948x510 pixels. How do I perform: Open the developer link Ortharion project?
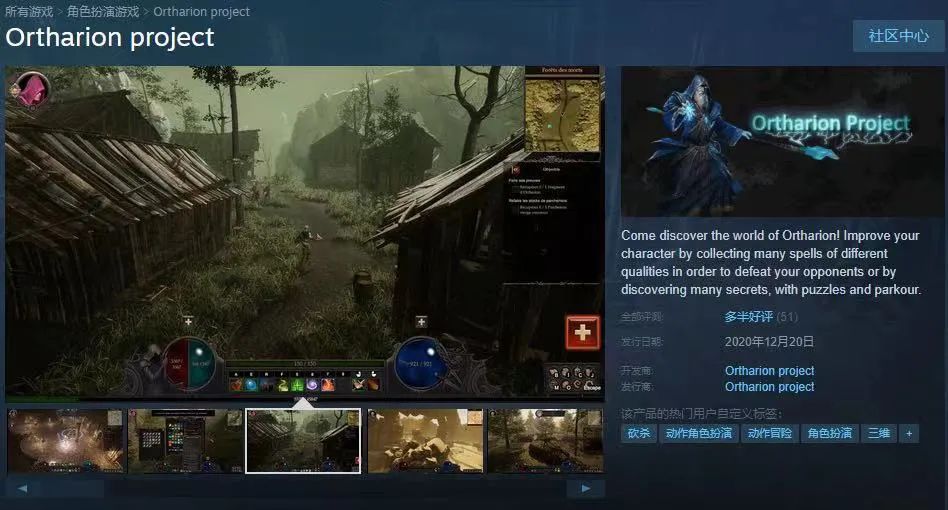click(769, 371)
